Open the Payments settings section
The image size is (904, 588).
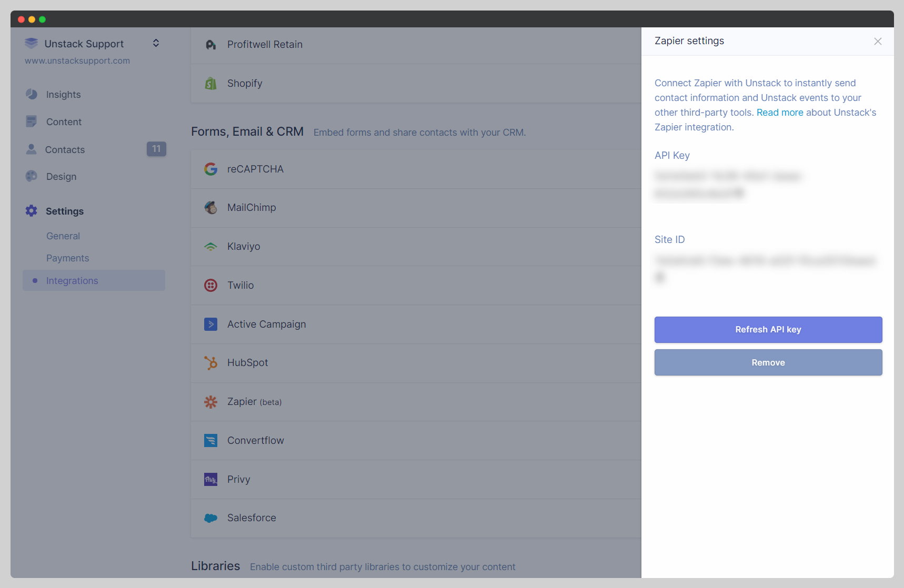click(67, 258)
